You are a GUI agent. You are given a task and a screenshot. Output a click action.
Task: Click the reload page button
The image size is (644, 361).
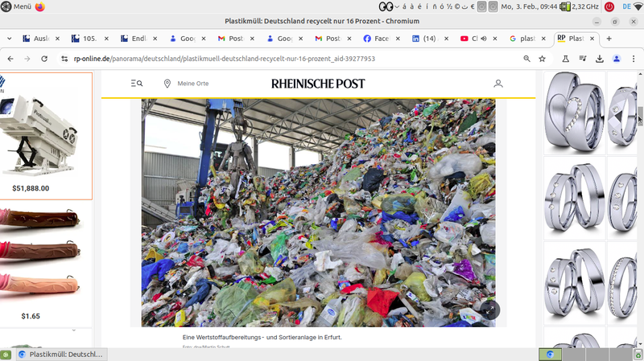43,59
